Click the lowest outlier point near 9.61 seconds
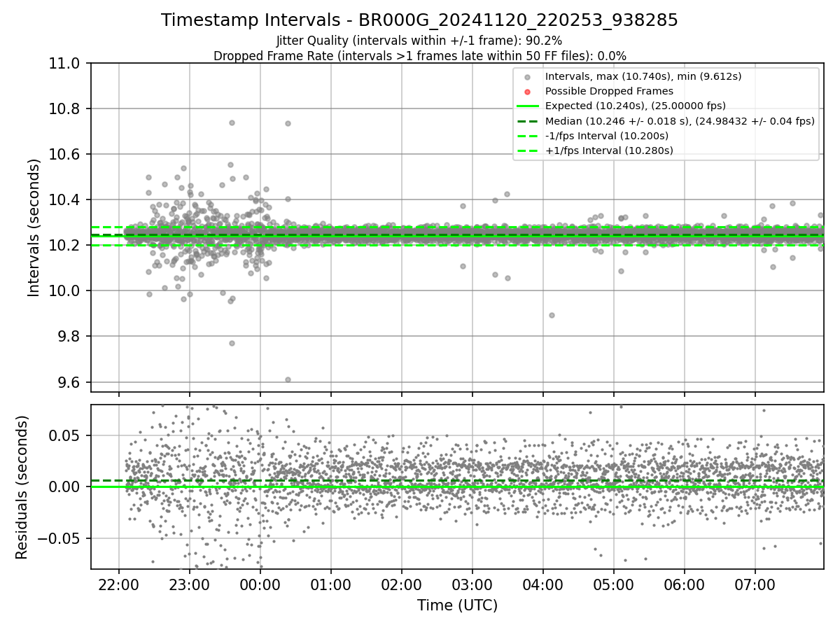 (x=288, y=379)
